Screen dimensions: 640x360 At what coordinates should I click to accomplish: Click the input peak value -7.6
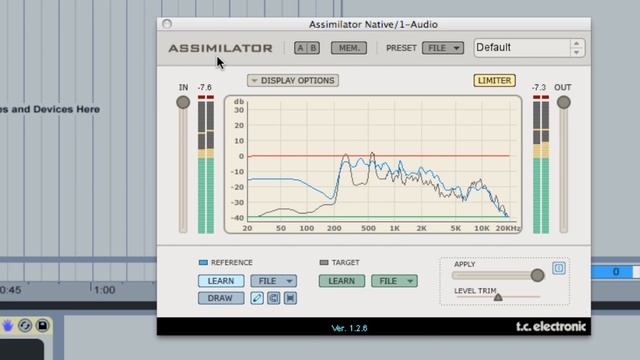(x=204, y=87)
